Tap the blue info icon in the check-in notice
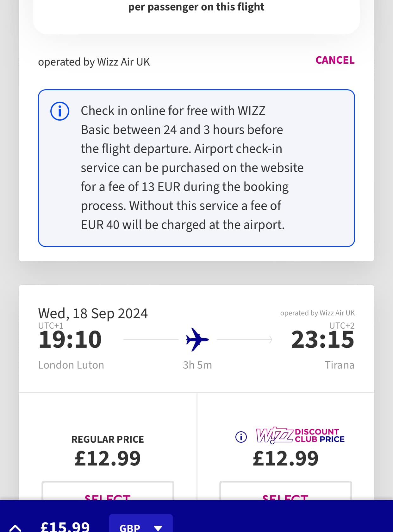393x532 pixels. [60, 111]
